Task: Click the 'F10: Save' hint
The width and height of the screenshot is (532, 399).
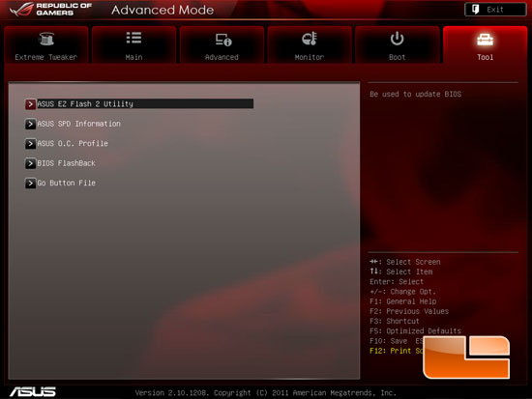Action: tap(389, 341)
